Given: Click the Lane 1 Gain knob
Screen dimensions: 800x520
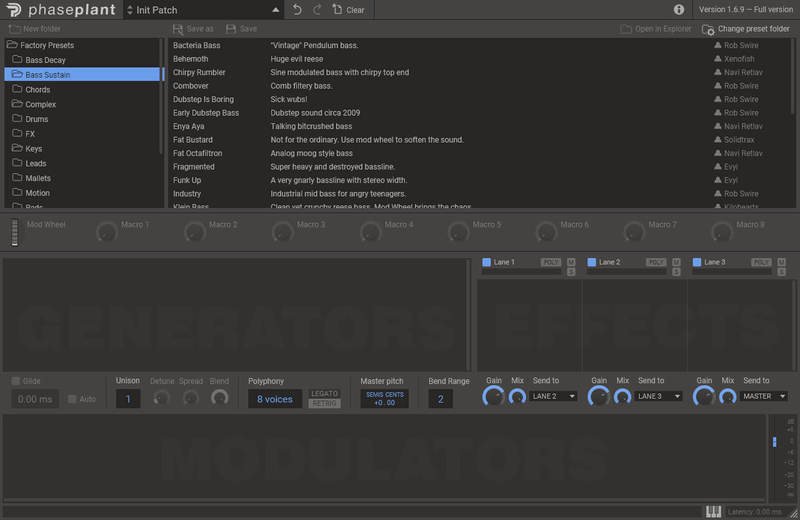Looking at the screenshot, I should pyautogui.click(x=493, y=397).
